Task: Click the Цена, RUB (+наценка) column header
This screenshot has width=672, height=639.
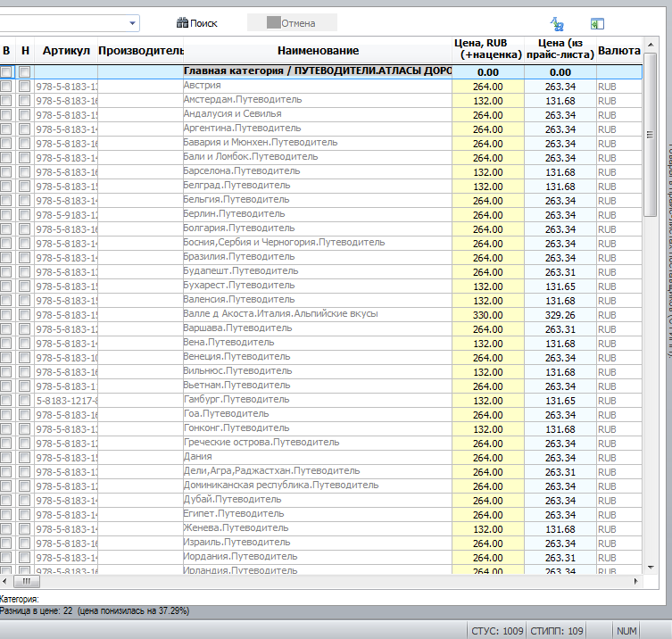Action: point(488,49)
